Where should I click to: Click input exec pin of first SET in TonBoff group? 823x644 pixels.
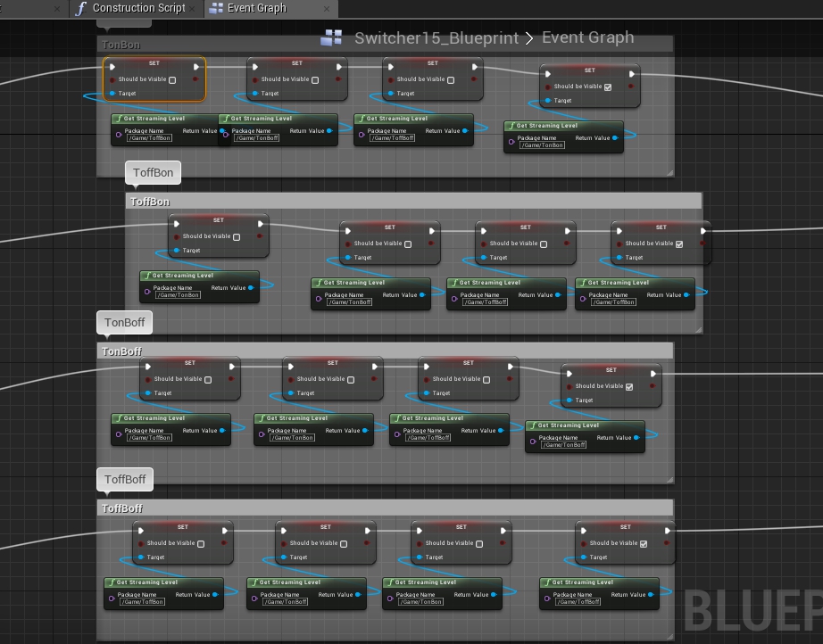point(147,366)
